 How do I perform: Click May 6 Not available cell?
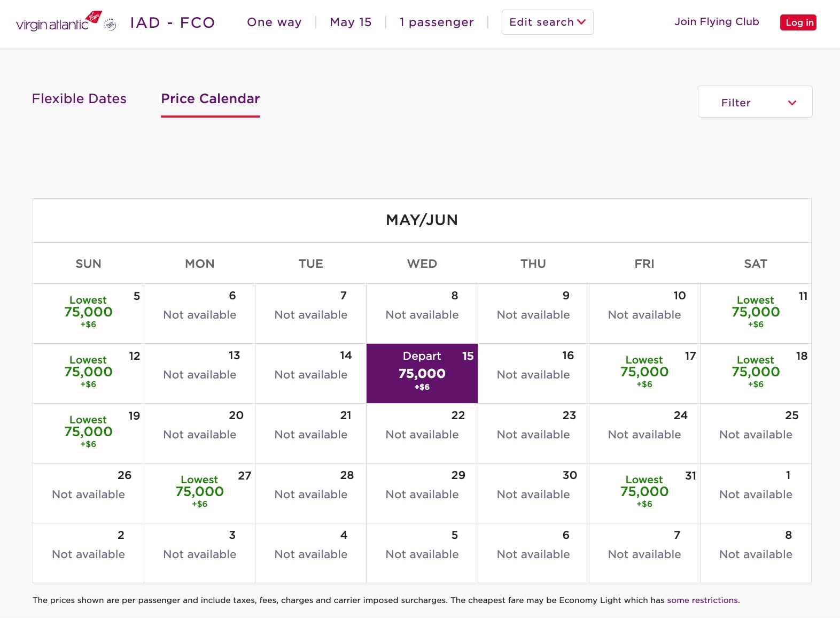200,314
